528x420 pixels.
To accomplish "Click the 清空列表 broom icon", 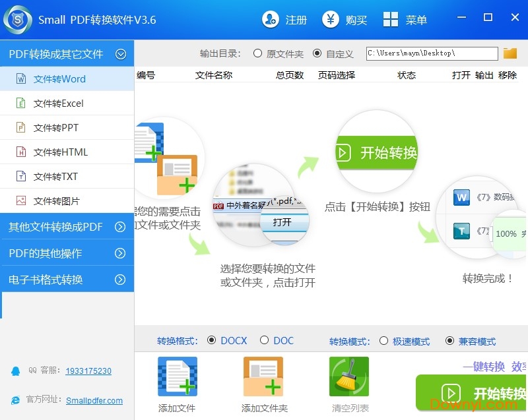I will pyautogui.click(x=348, y=376).
